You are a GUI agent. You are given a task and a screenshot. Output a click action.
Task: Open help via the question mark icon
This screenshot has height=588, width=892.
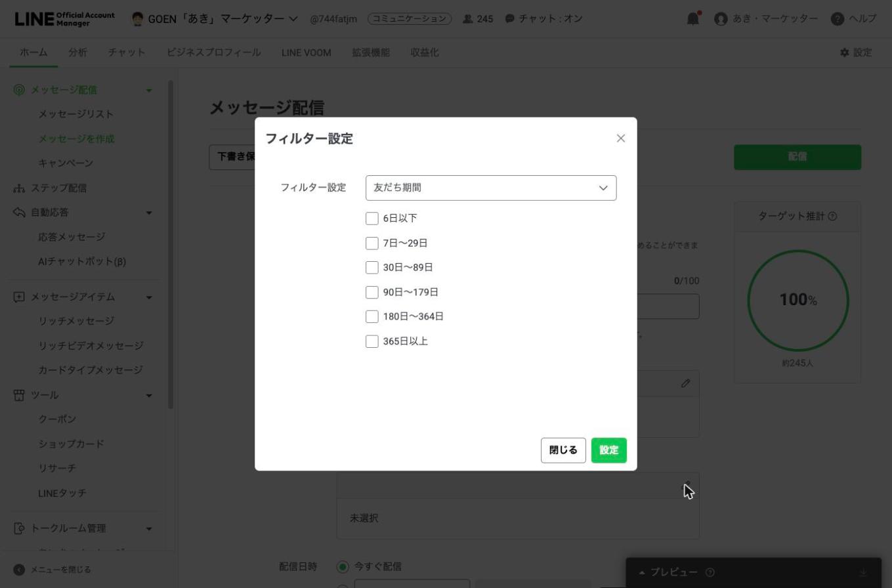click(837, 19)
